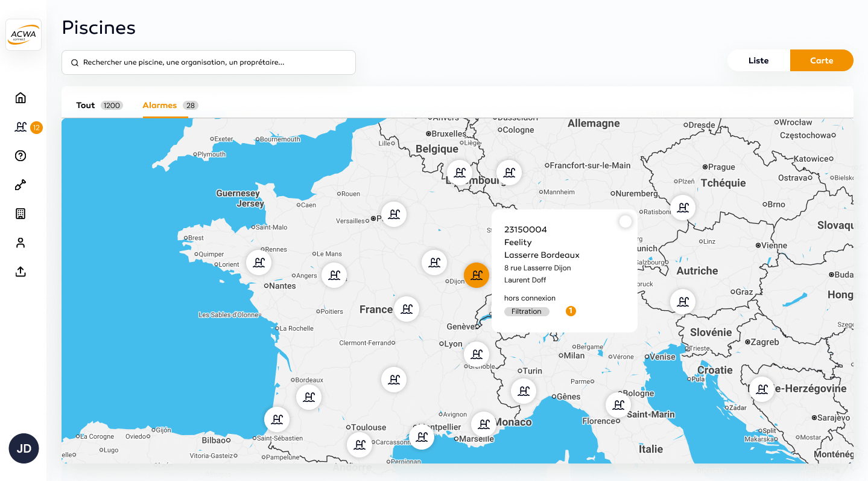Viewport: 868px width, 481px height.
Task: Open the organizations building icon
Action: click(21, 214)
